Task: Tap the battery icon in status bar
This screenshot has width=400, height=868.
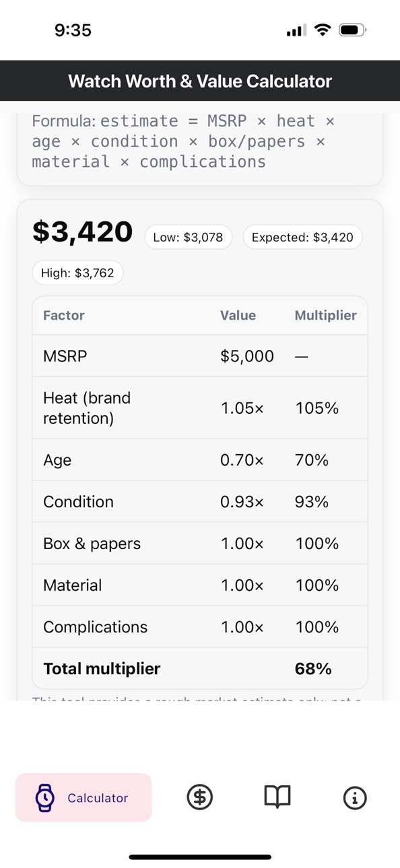Action: click(x=352, y=30)
